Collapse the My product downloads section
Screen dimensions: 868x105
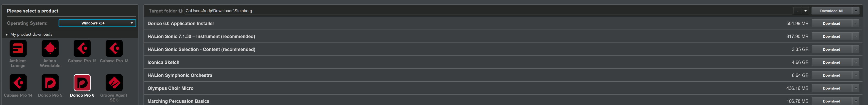coord(6,35)
